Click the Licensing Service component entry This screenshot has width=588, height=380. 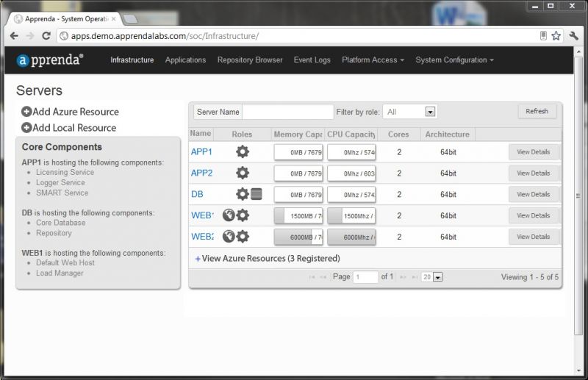65,172
